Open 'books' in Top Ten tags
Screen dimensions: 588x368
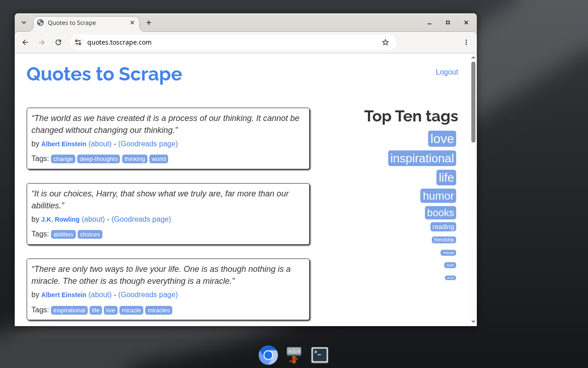click(x=441, y=213)
